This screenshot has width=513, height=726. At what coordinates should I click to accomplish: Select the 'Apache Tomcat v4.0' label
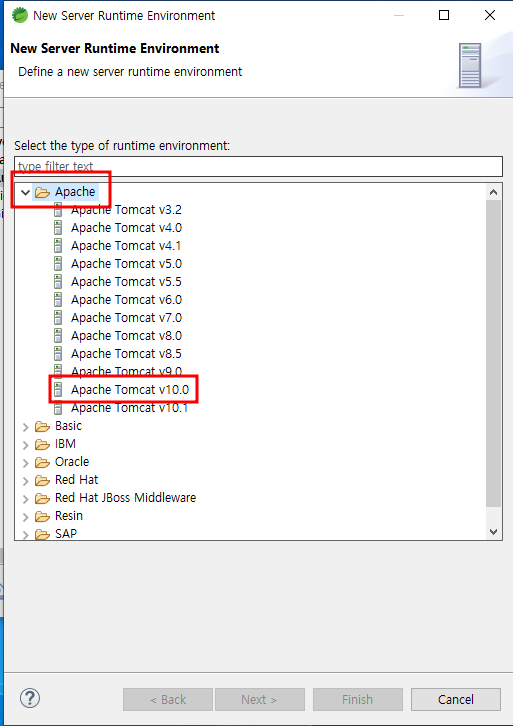pyautogui.click(x=126, y=228)
